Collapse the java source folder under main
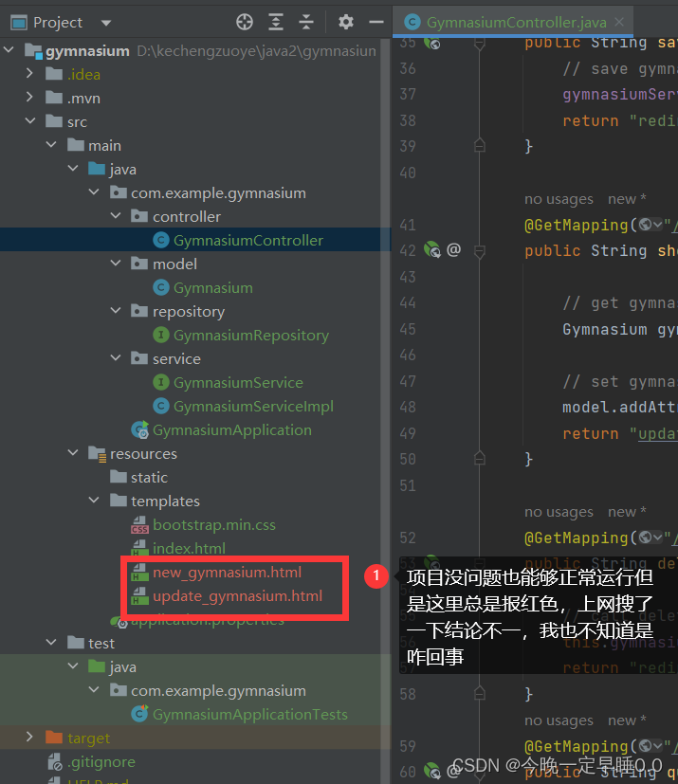The image size is (678, 784). 73,169
